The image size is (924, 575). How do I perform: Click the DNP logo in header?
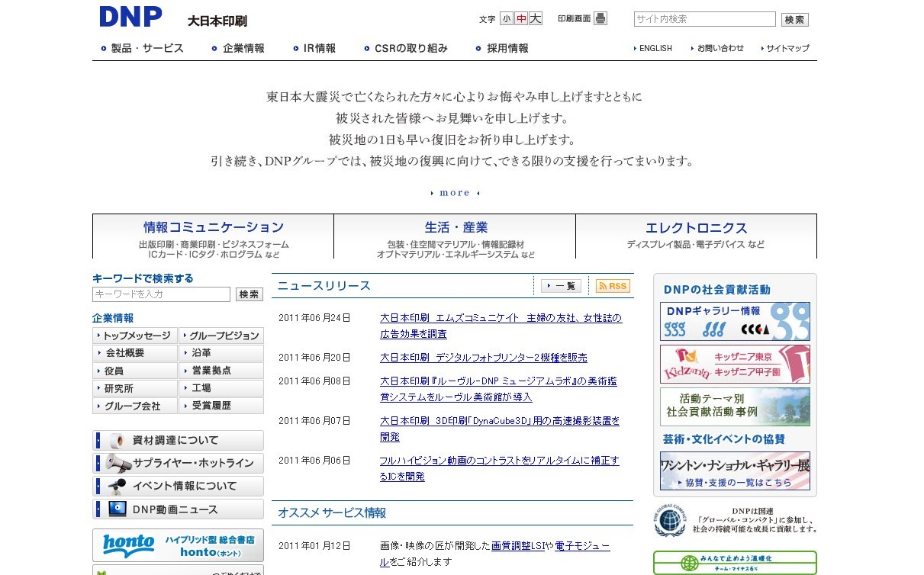[130, 17]
